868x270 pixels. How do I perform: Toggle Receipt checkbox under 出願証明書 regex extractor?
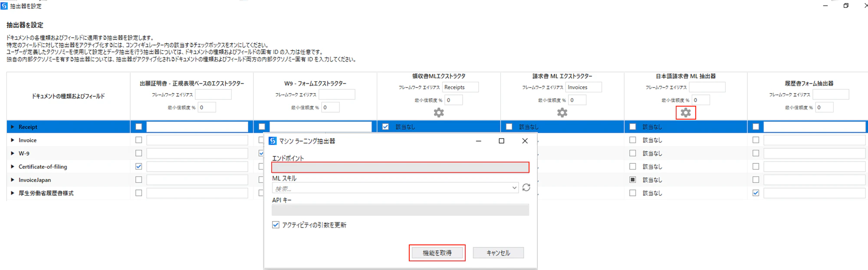coord(138,127)
